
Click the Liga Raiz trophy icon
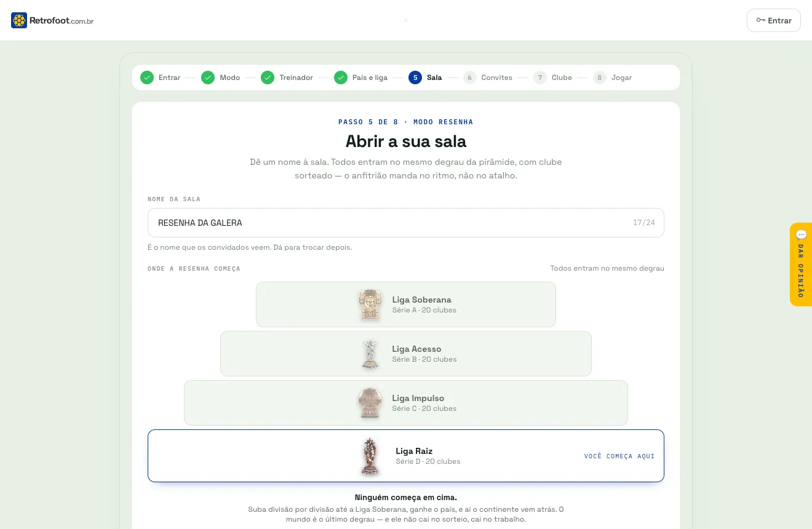click(370, 456)
